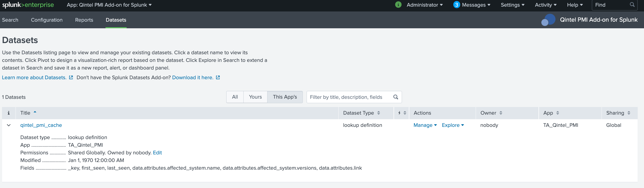Viewport: 644px width, 188px height.
Task: Click the info column header icon
Action: (9, 113)
